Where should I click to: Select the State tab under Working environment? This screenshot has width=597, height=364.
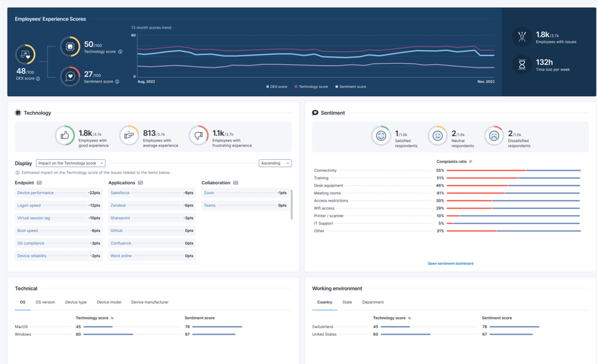(x=347, y=302)
